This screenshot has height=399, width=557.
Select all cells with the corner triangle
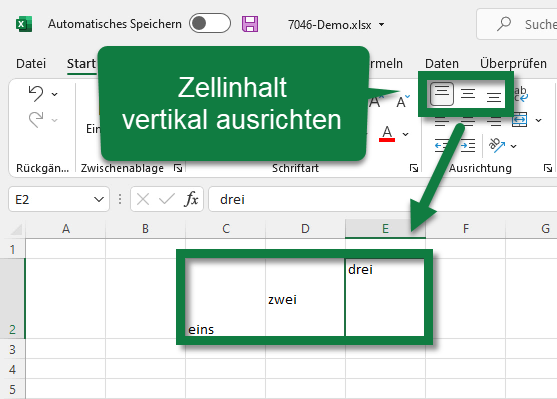point(16,229)
